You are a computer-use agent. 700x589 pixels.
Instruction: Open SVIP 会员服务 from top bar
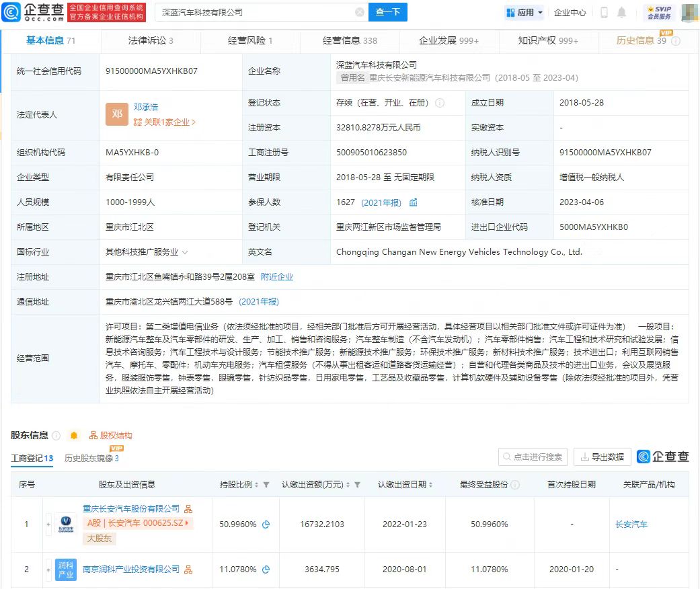pos(660,11)
